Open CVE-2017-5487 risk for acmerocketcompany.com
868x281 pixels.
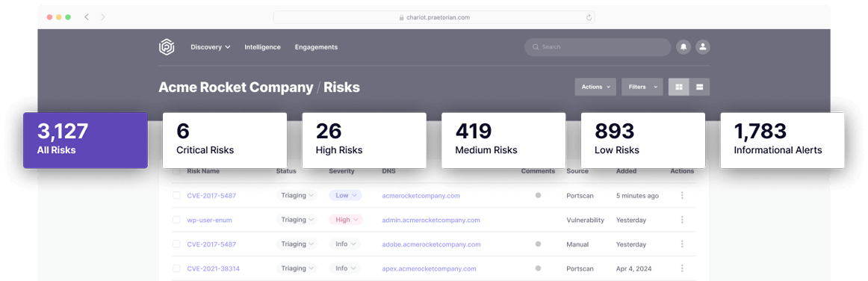(211, 196)
